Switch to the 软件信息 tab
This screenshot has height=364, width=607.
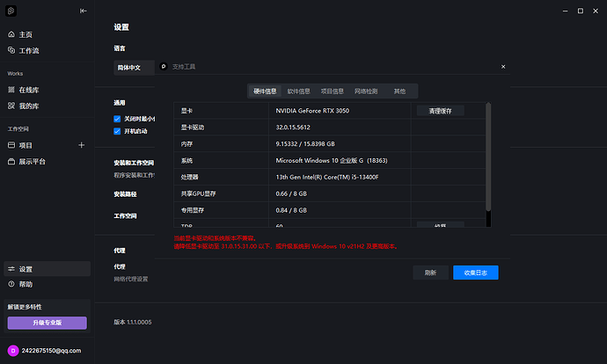pos(298,91)
